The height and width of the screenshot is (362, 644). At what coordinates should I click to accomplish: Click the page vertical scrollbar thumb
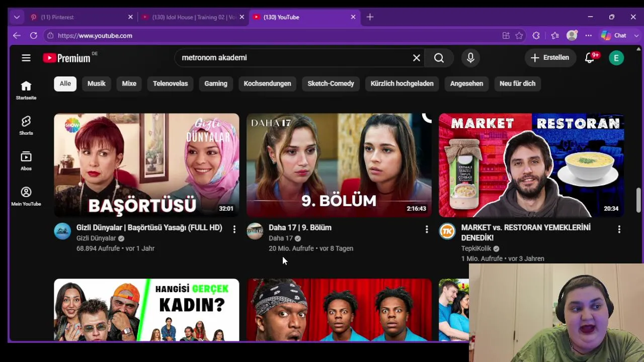638,200
